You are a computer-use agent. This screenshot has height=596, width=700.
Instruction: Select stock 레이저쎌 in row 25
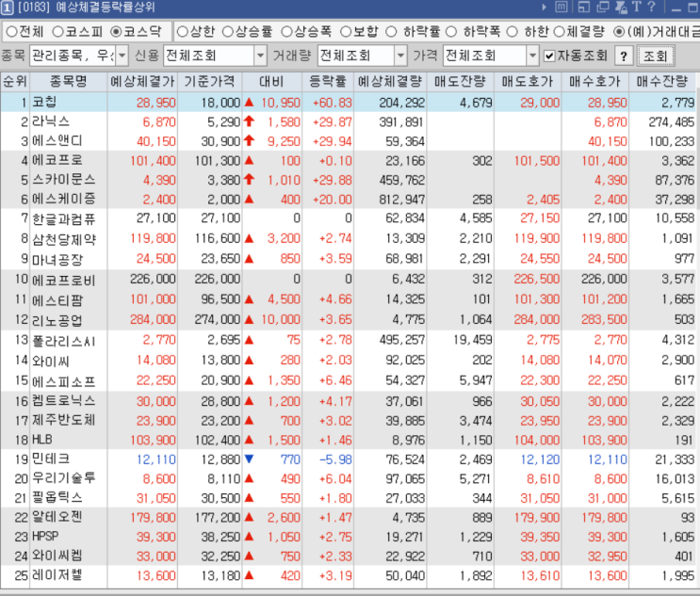[57, 575]
